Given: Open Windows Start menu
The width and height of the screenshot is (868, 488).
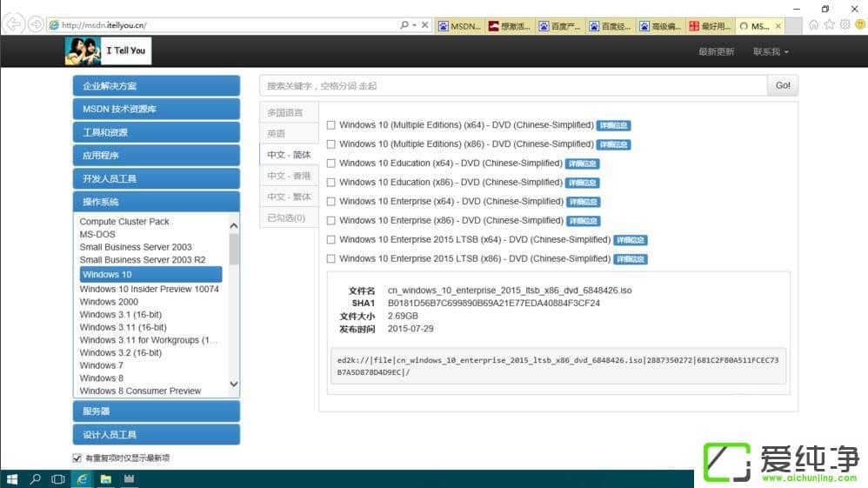Looking at the screenshot, I should (12, 478).
